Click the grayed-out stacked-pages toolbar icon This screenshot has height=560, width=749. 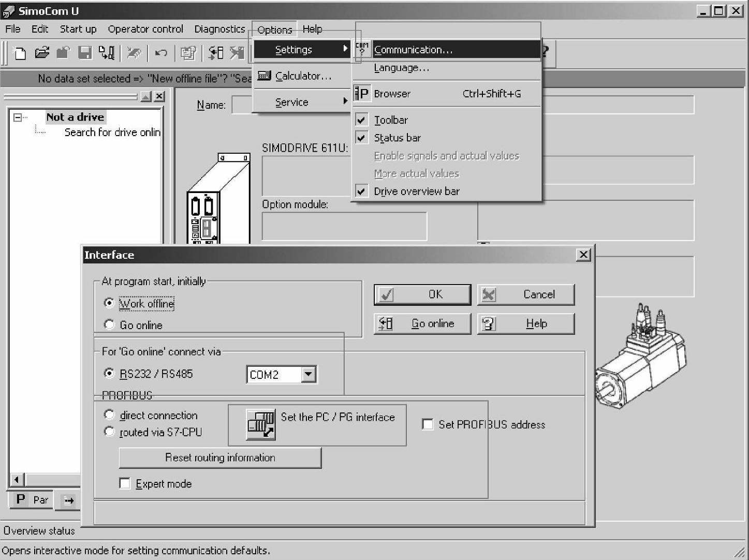[188, 53]
